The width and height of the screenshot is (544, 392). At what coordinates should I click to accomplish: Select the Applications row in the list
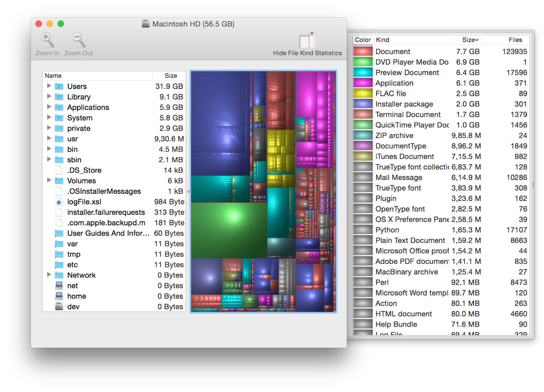coord(88,107)
